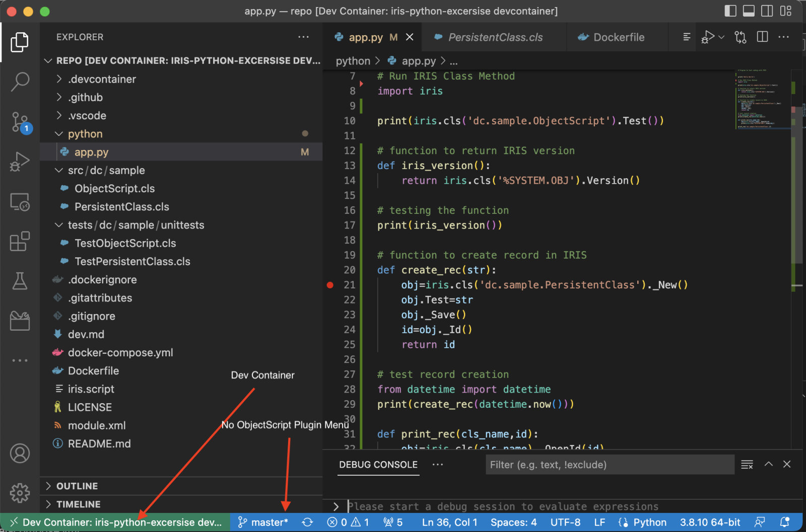Open Dev Container remote status menu
The image size is (806, 532).
tap(115, 522)
